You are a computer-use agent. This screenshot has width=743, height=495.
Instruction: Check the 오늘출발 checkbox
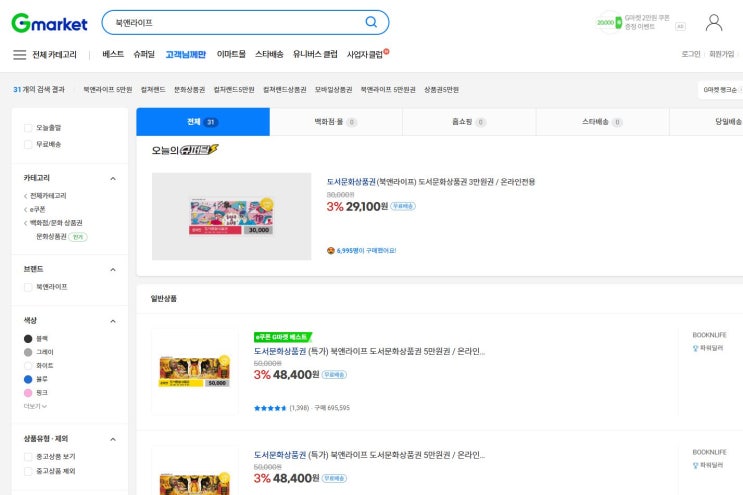click(28, 128)
